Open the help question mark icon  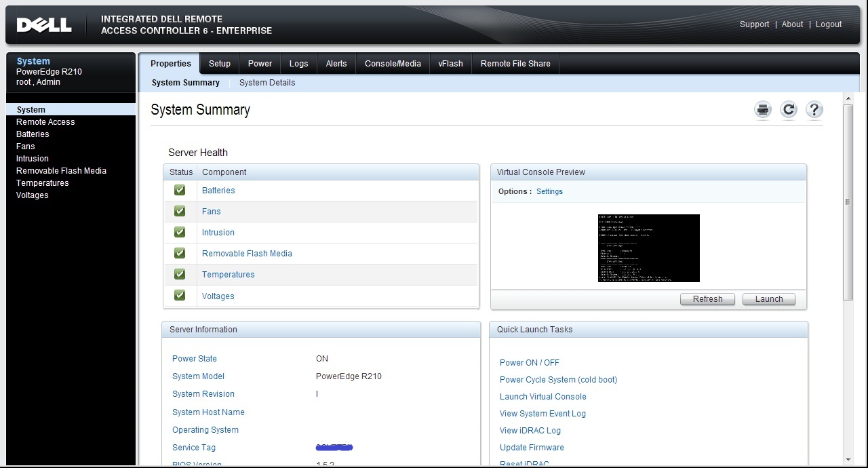click(814, 110)
